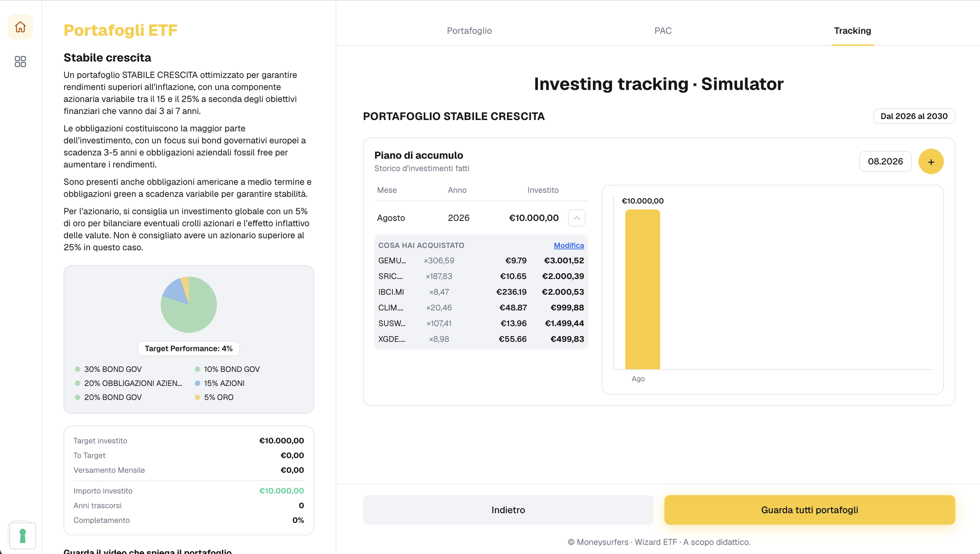Click the blue 15% AZIONI legend dot
This screenshot has height=554, width=980.
(x=198, y=383)
